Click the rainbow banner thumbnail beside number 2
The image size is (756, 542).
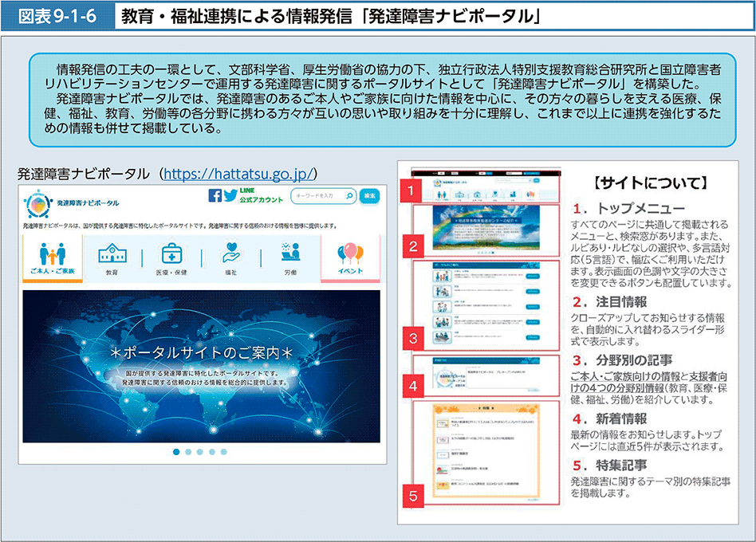[485, 230]
